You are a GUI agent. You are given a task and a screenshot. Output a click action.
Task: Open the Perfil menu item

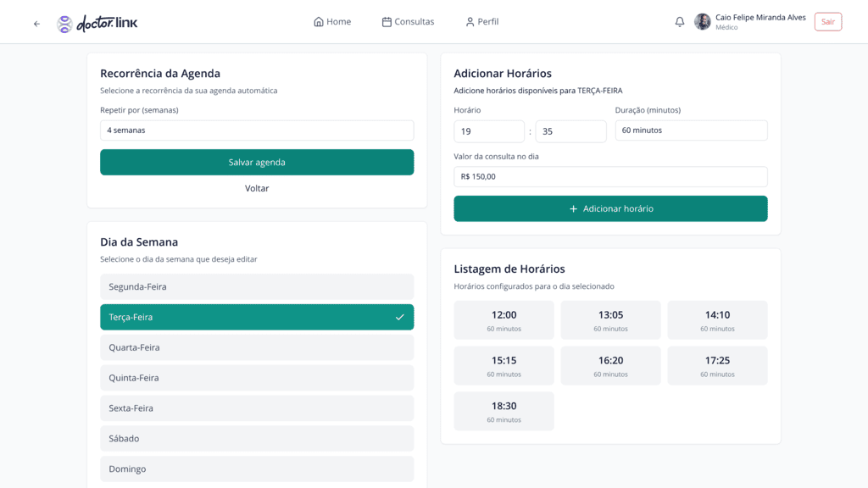pyautogui.click(x=481, y=22)
